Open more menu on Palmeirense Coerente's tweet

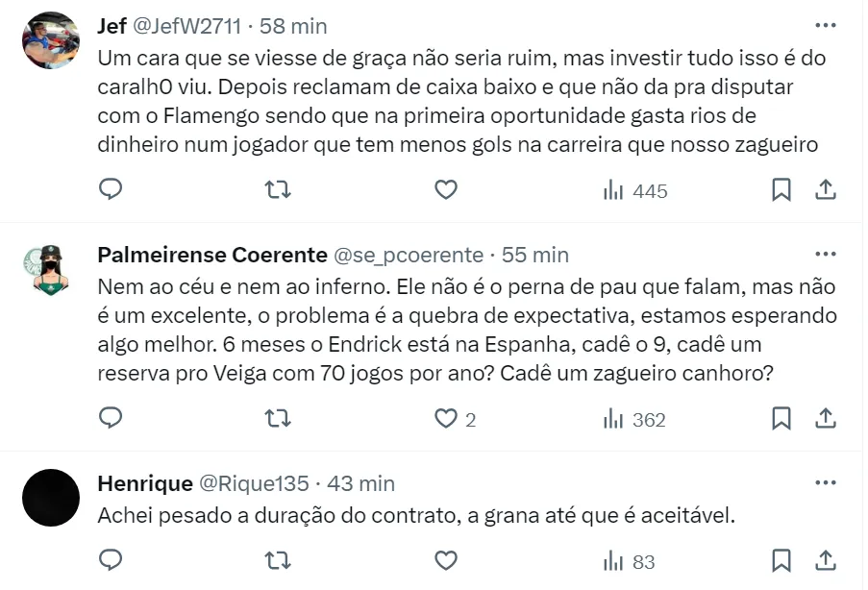(x=825, y=255)
